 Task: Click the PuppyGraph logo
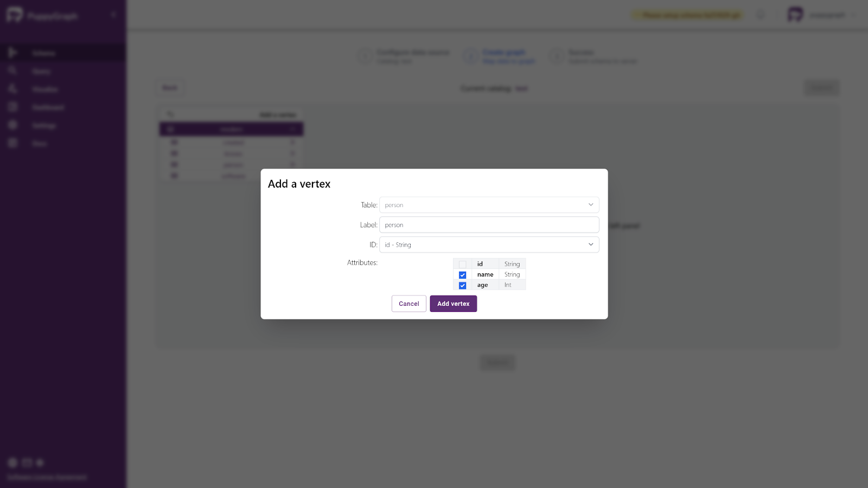pyautogui.click(x=15, y=15)
